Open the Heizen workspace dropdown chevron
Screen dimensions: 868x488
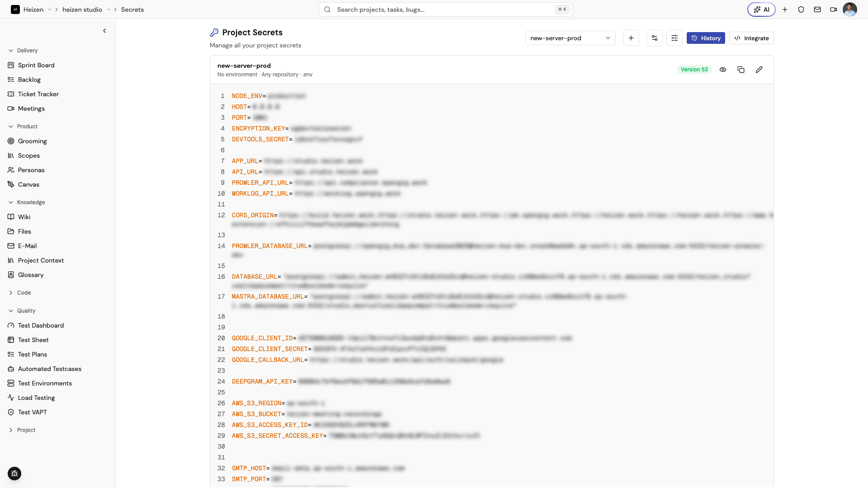click(x=50, y=9)
